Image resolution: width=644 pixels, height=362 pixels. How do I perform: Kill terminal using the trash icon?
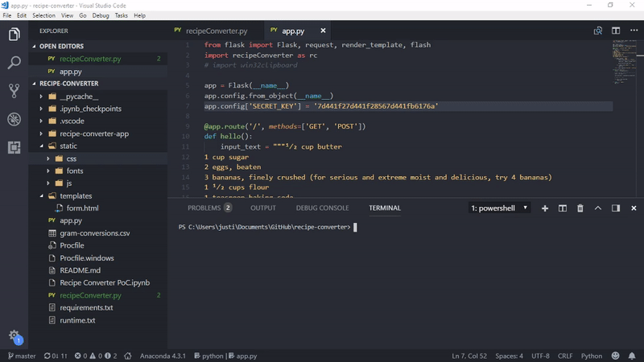coord(580,208)
